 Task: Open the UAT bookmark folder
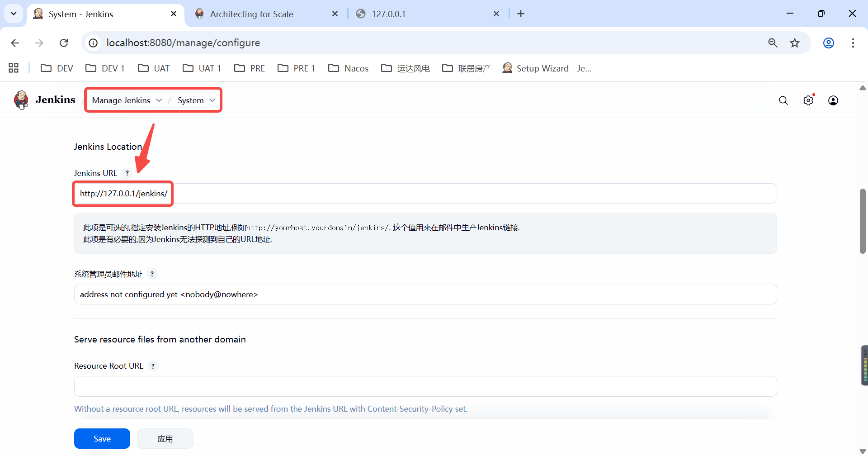(x=154, y=68)
